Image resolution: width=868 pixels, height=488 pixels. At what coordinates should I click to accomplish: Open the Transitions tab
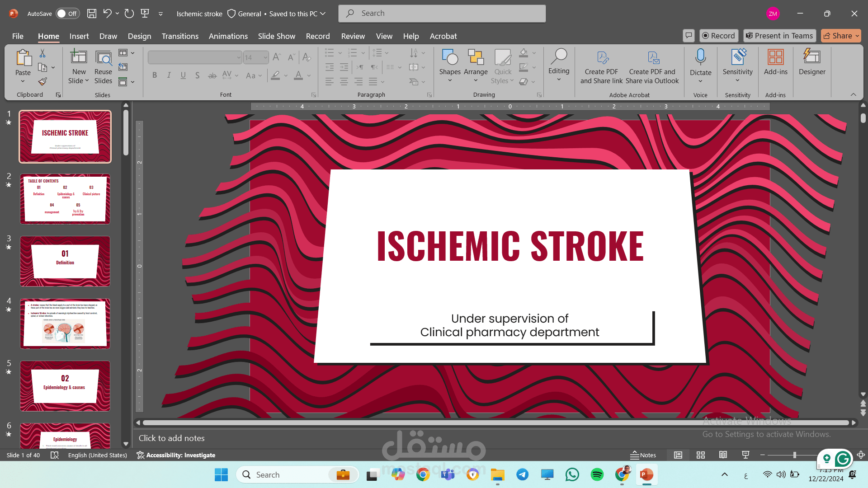tap(180, 36)
